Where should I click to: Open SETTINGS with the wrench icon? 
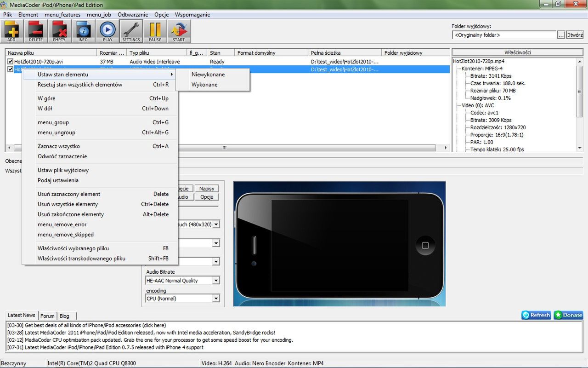click(131, 32)
